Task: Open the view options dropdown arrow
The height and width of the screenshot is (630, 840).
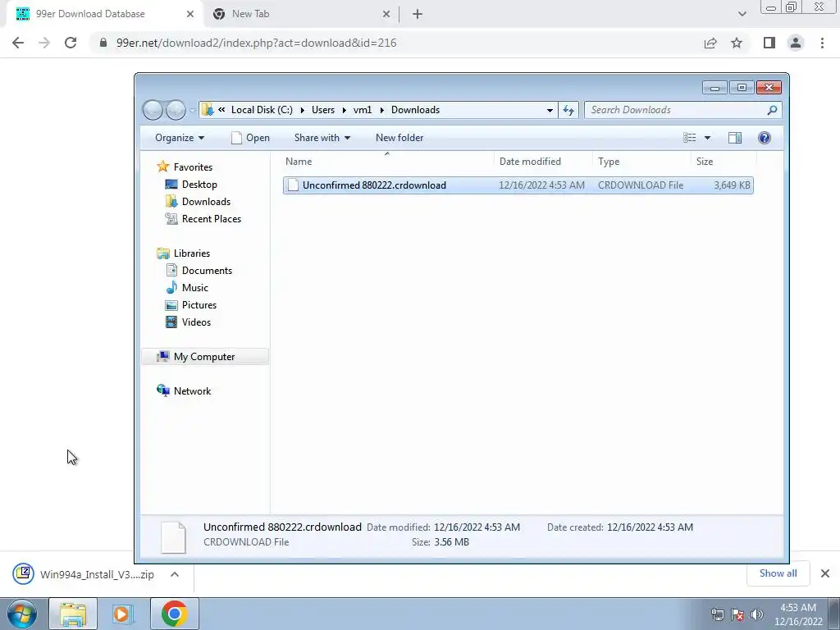Action: (x=707, y=138)
